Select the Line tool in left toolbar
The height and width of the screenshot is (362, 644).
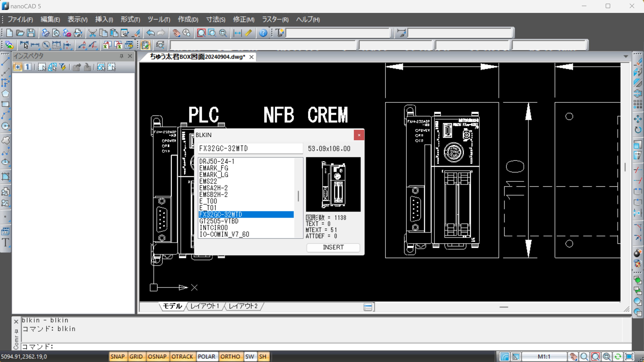click(5, 61)
